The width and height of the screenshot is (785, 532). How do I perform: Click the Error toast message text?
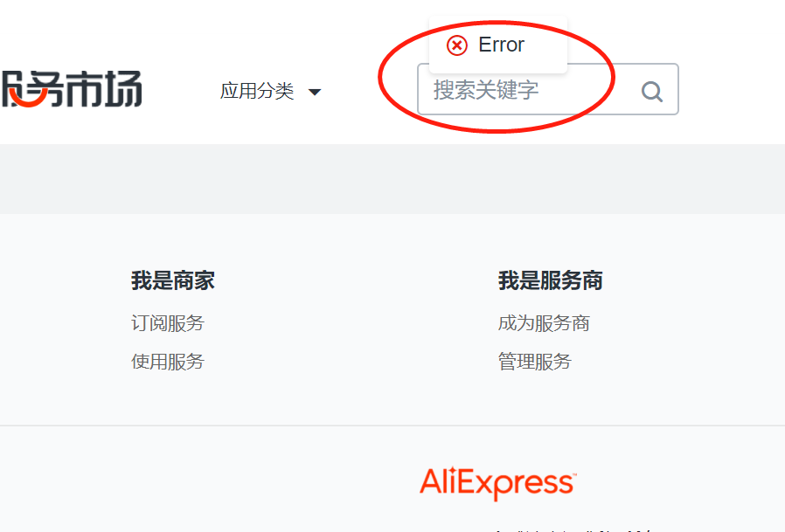pyautogui.click(x=501, y=45)
